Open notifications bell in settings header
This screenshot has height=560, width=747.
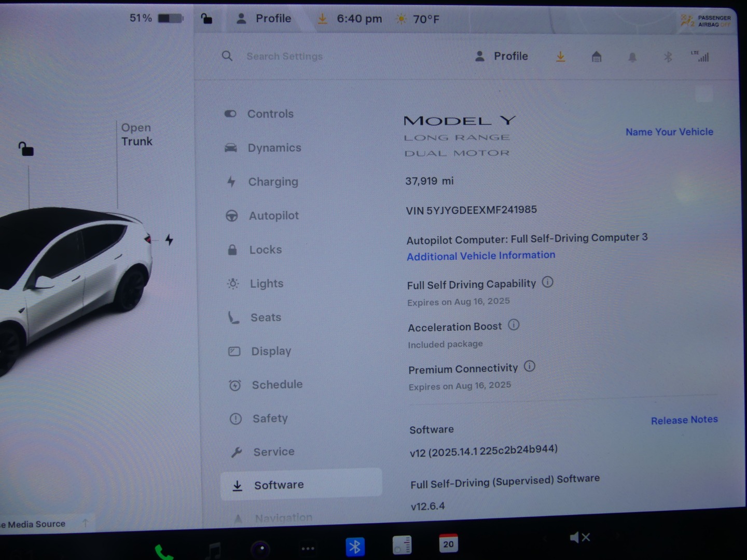632,57
